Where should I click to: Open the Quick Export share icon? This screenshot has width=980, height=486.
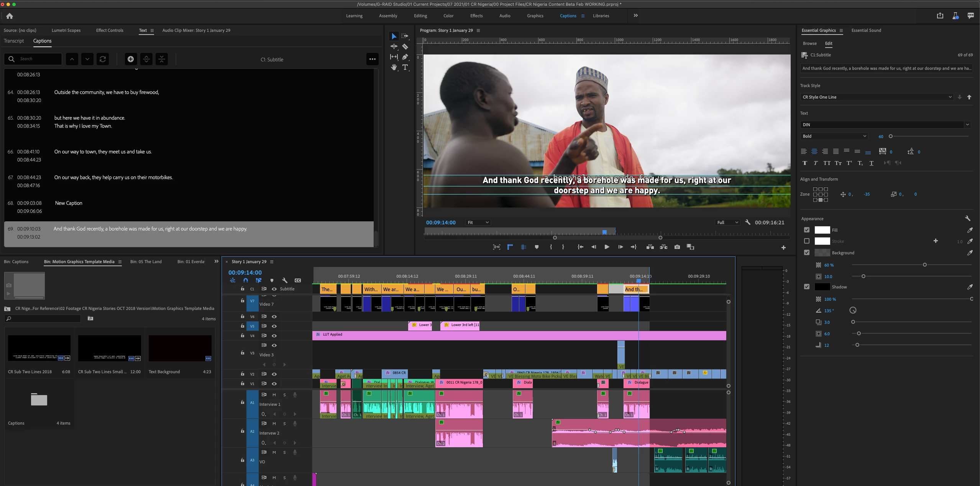click(940, 16)
